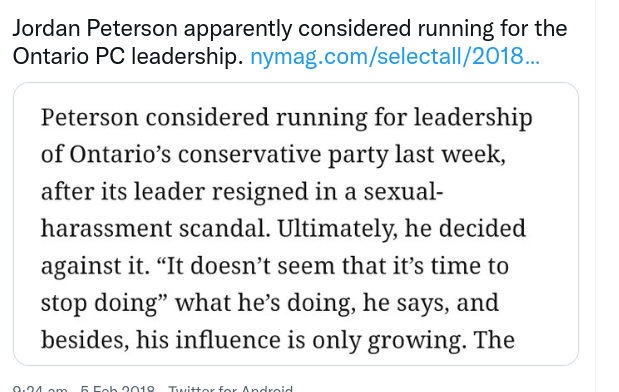Click the image line 'harassment scandal. Ultimately, he decided'
619x392 pixels.
coord(283,229)
